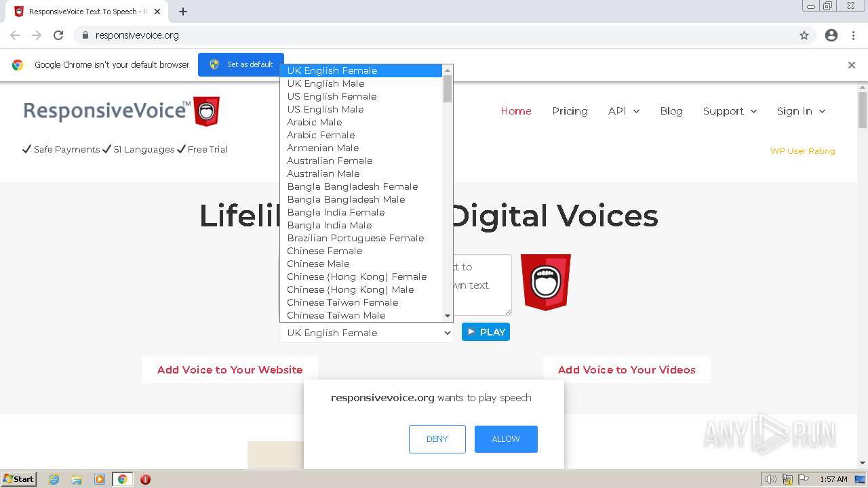Open the media player taskbar icon

(x=99, y=479)
